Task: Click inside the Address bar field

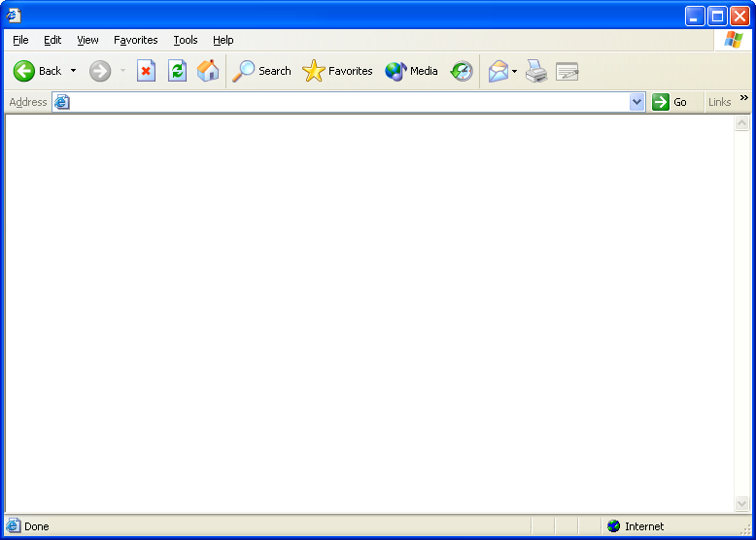Action: (349, 102)
